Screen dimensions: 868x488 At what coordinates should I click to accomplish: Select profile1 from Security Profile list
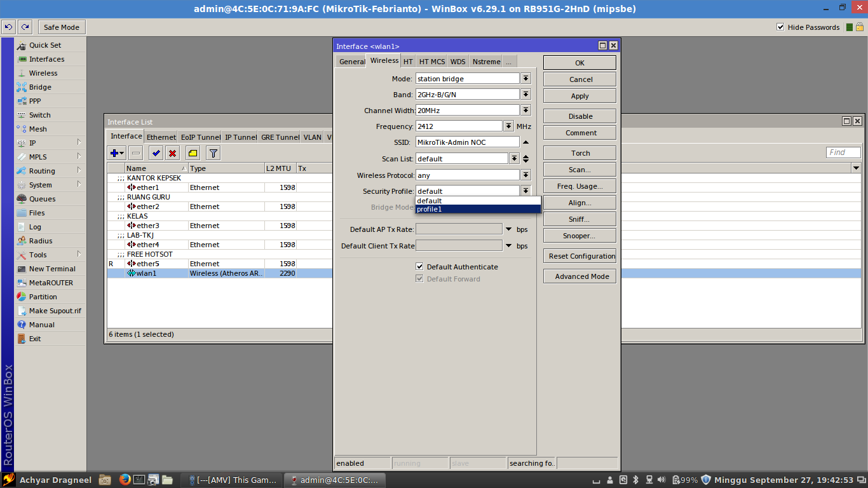478,209
